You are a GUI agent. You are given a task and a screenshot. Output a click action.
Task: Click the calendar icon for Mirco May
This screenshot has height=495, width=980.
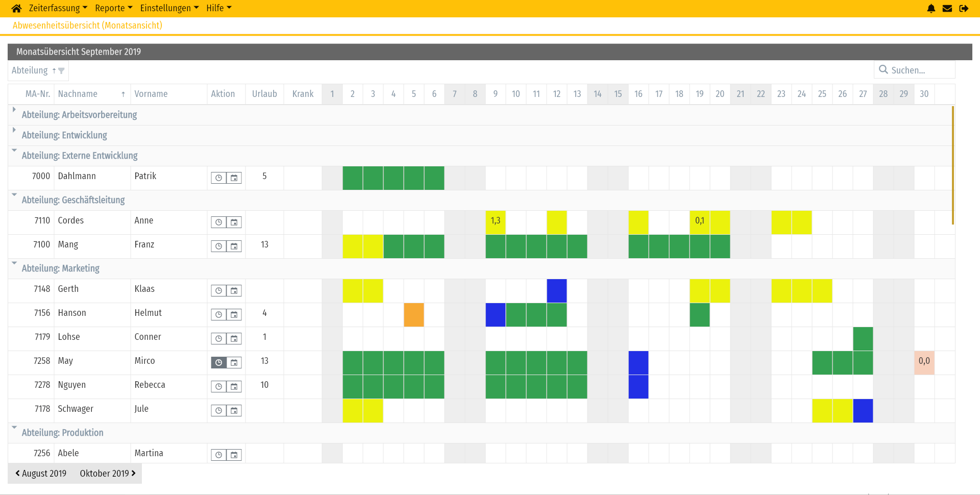coord(234,362)
